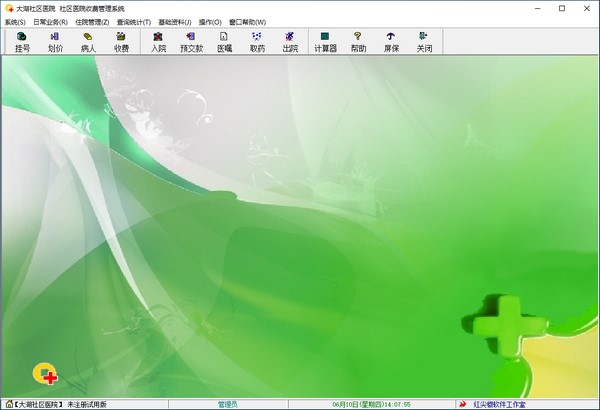Open the 帮助 help toolbar button

358,41
